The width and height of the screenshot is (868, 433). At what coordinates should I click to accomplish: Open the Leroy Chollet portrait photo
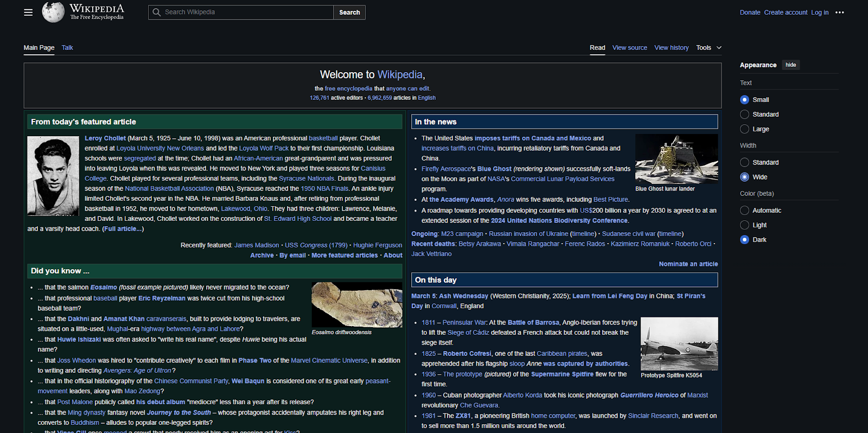click(x=53, y=176)
